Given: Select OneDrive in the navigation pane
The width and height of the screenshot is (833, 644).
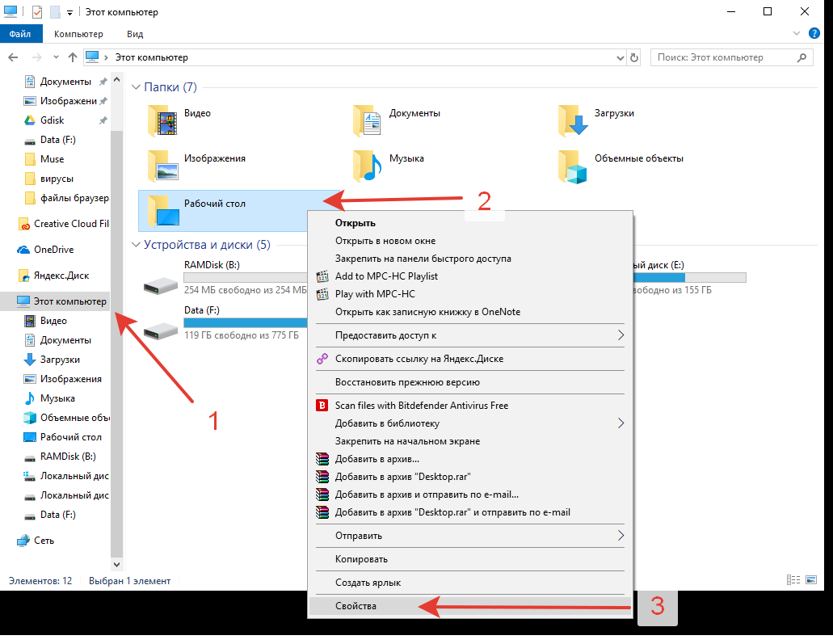Looking at the screenshot, I should coord(53,250).
